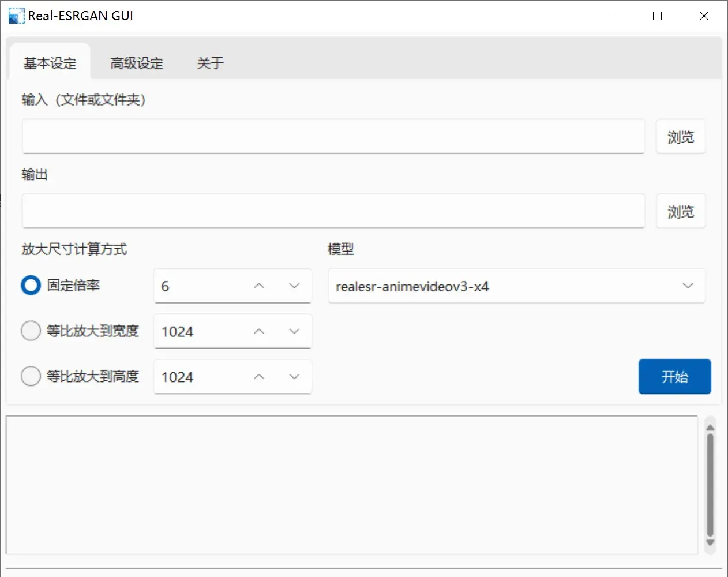Close the Real-ESRGAN GUI window
The image size is (728, 577).
pos(704,16)
